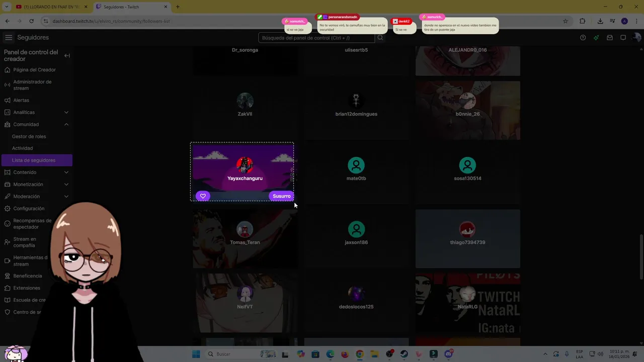Image resolution: width=644 pixels, height=362 pixels.
Task: Open browser downloads icon
Action: (x=600, y=21)
